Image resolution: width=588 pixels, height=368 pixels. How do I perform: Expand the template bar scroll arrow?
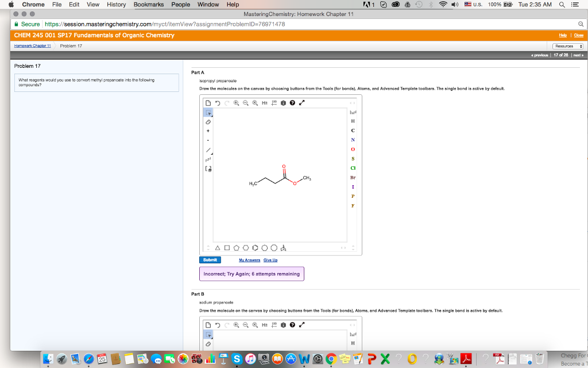[x=343, y=248]
